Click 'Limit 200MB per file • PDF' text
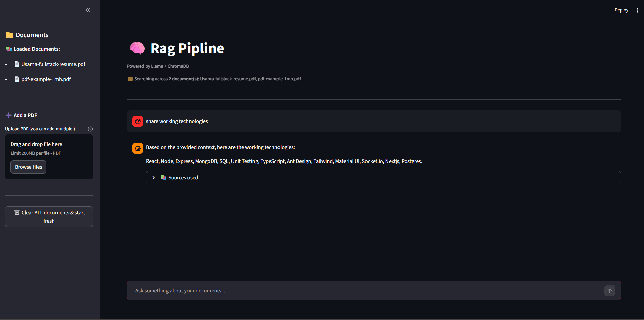644x320 pixels. pos(36,153)
